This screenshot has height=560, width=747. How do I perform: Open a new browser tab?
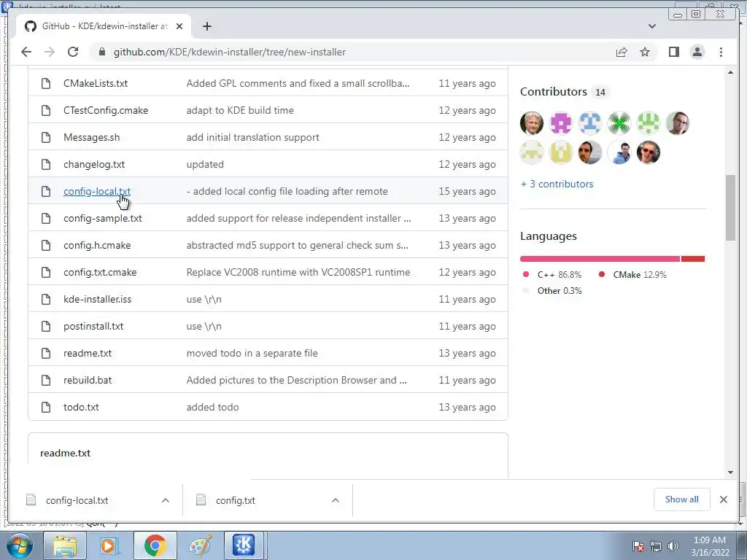pyautogui.click(x=206, y=26)
